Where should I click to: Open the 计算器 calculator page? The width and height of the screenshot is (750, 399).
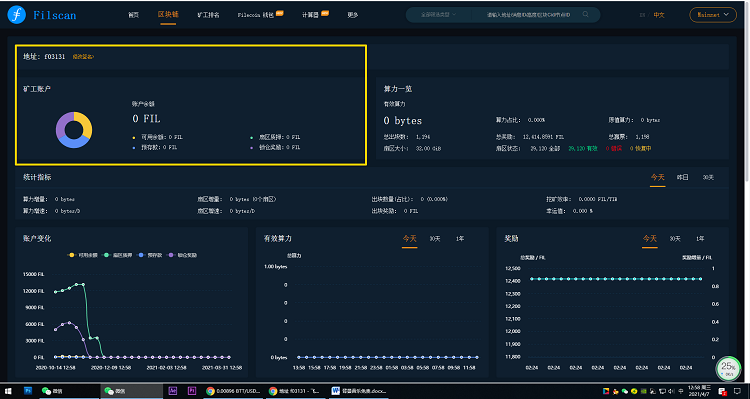(310, 15)
